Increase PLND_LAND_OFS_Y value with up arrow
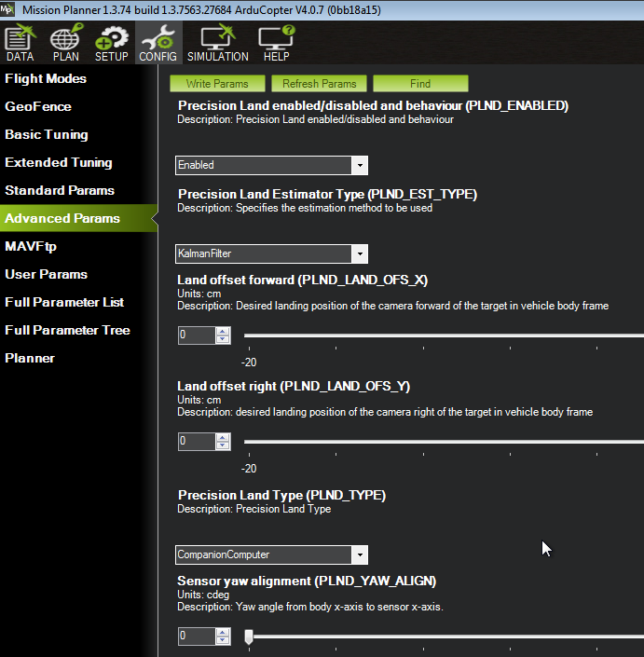Screen dimensions: 644x657 (x=223, y=437)
